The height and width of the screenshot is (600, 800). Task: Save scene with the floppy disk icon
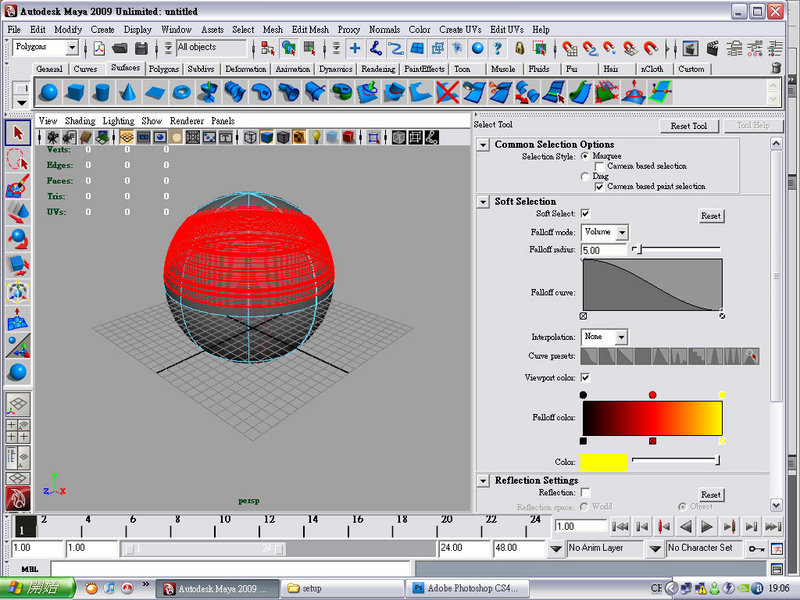pyautogui.click(x=141, y=48)
